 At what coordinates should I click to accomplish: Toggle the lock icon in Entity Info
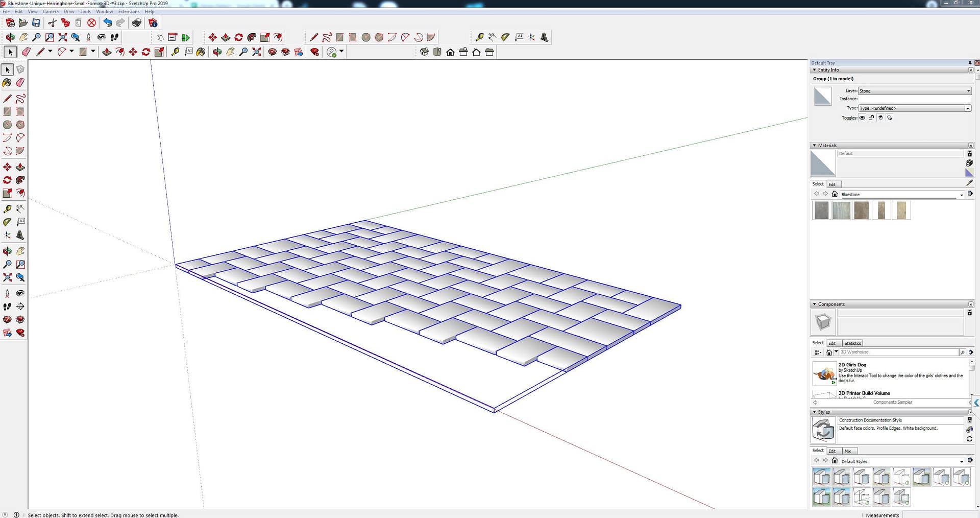coord(871,118)
